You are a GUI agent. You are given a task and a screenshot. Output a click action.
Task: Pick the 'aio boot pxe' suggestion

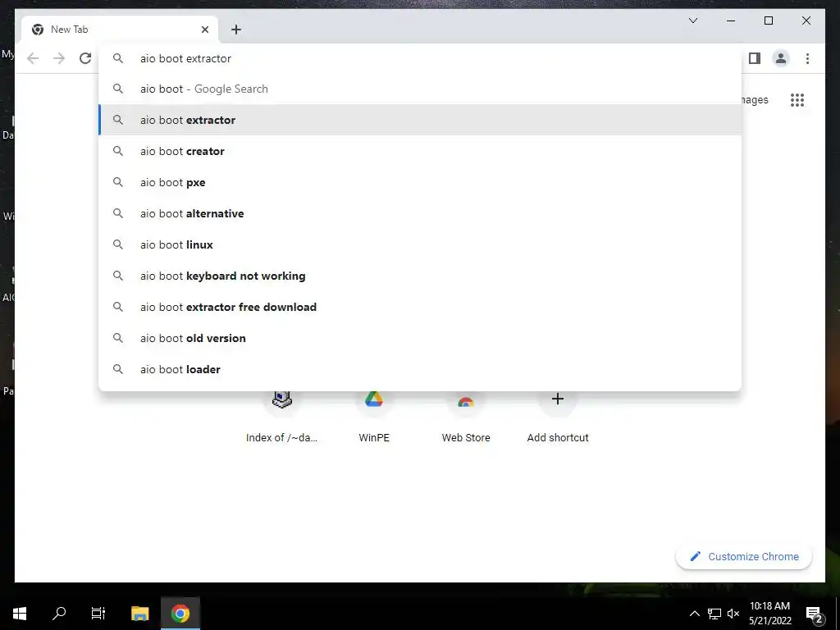tap(420, 182)
